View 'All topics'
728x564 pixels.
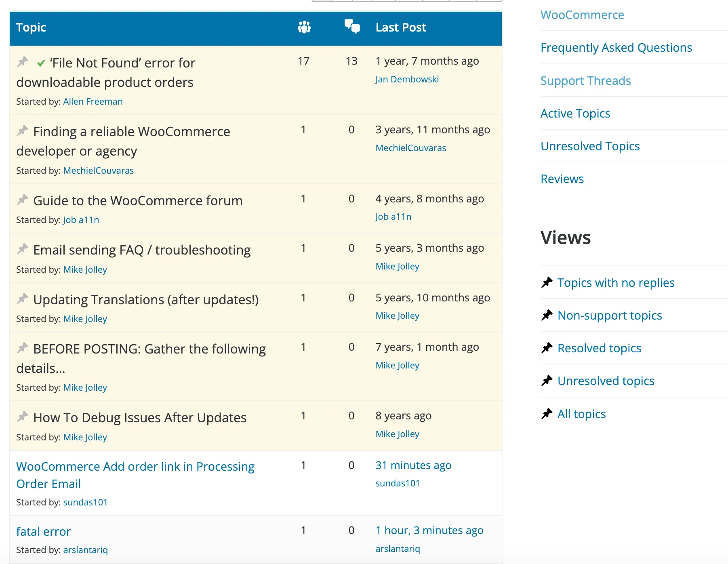pos(581,414)
